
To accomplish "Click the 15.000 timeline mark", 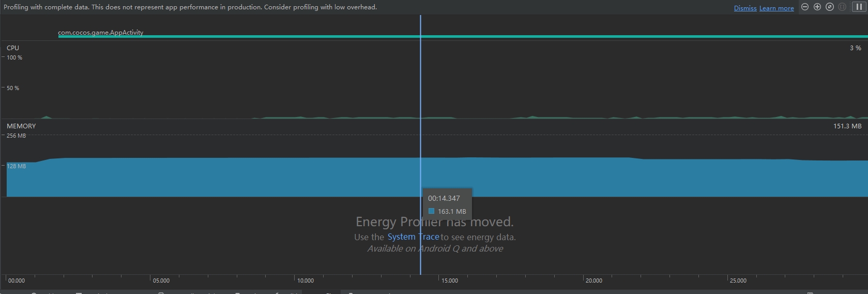I will click(449, 281).
